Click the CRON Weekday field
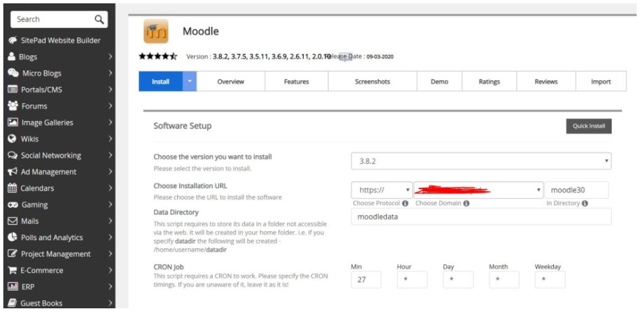 click(550, 280)
